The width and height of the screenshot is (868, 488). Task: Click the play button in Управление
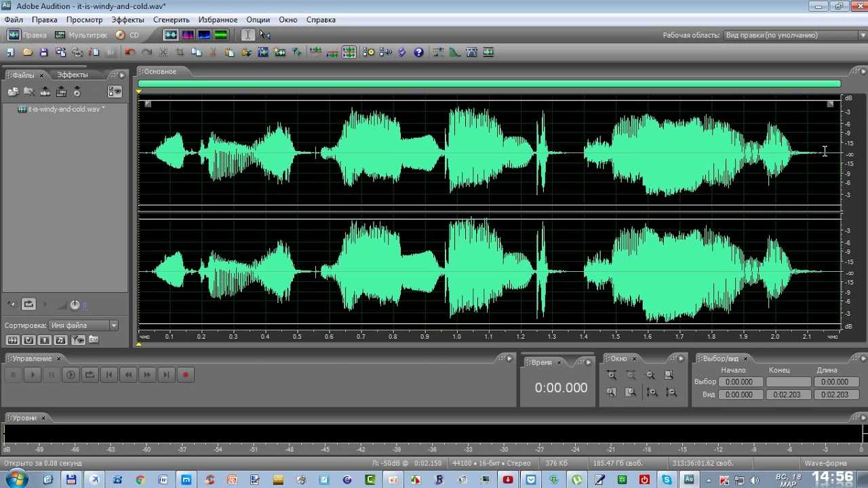tap(32, 375)
